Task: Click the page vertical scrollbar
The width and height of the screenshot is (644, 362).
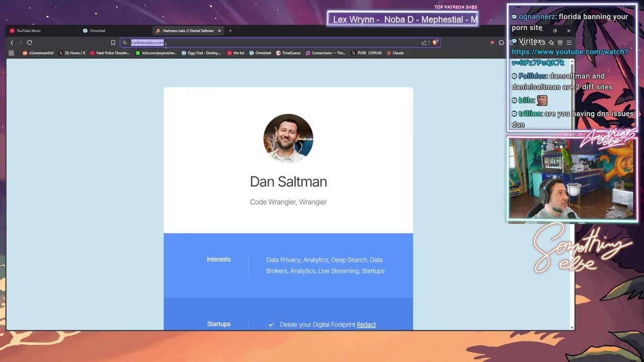Action: [572, 194]
